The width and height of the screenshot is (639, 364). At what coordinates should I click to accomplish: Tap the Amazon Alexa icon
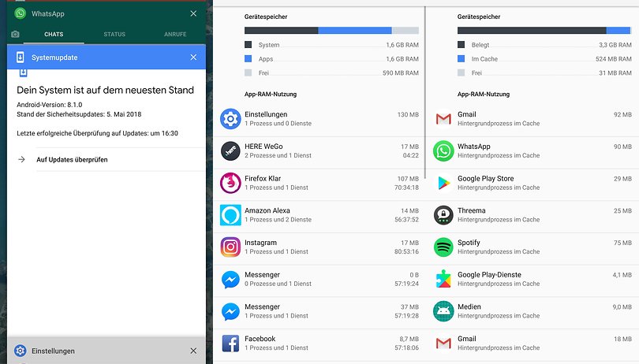(x=230, y=215)
